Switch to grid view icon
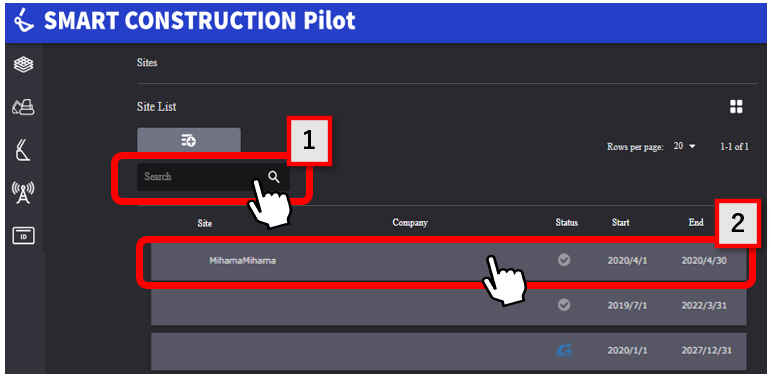The height and width of the screenshot is (379, 771). pyautogui.click(x=736, y=106)
